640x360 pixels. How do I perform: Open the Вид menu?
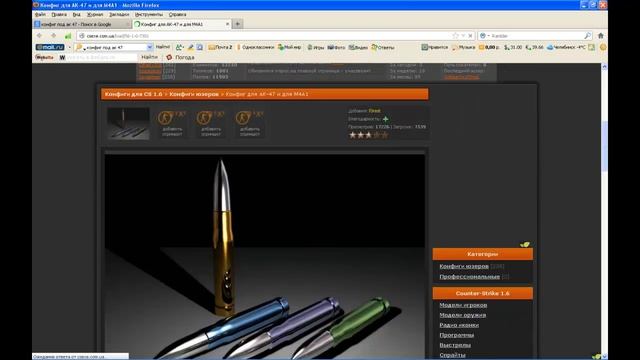(x=76, y=14)
